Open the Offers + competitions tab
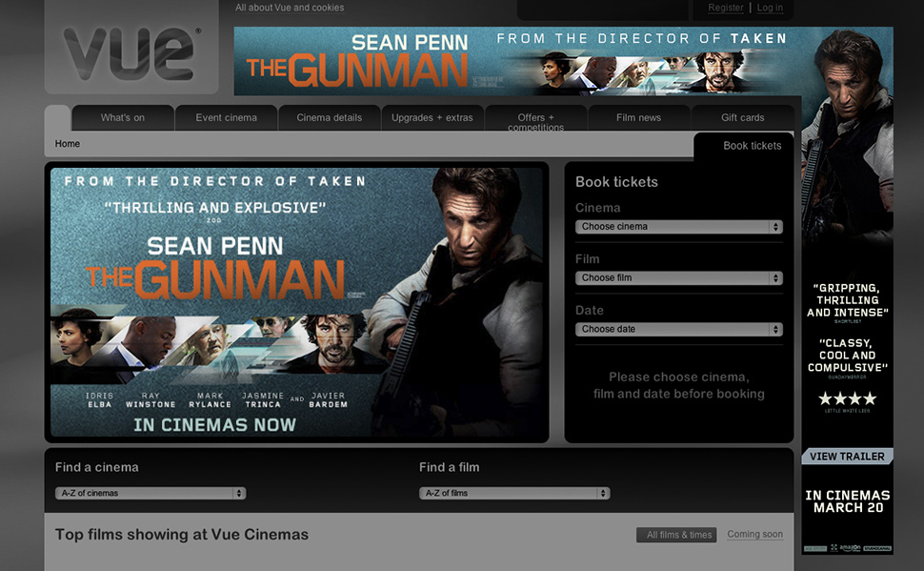This screenshot has width=924, height=571. [535, 118]
